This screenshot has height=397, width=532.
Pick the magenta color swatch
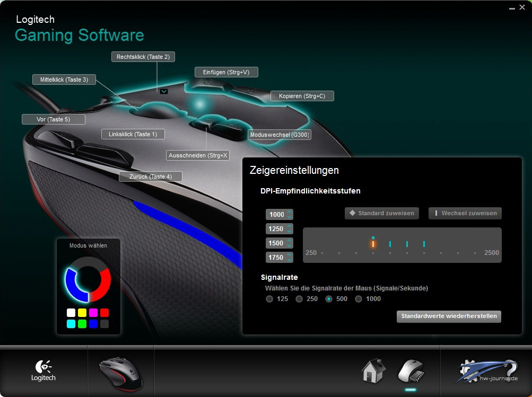[x=93, y=313]
